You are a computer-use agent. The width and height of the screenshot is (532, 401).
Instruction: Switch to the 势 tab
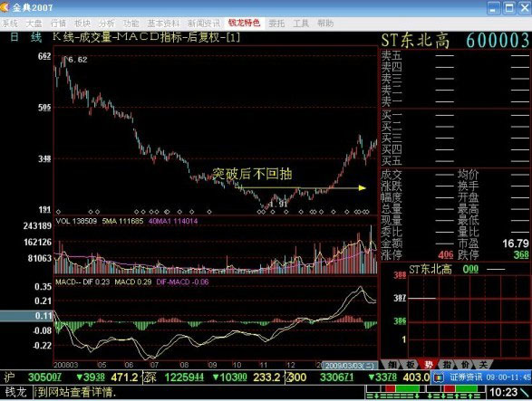click(x=429, y=365)
